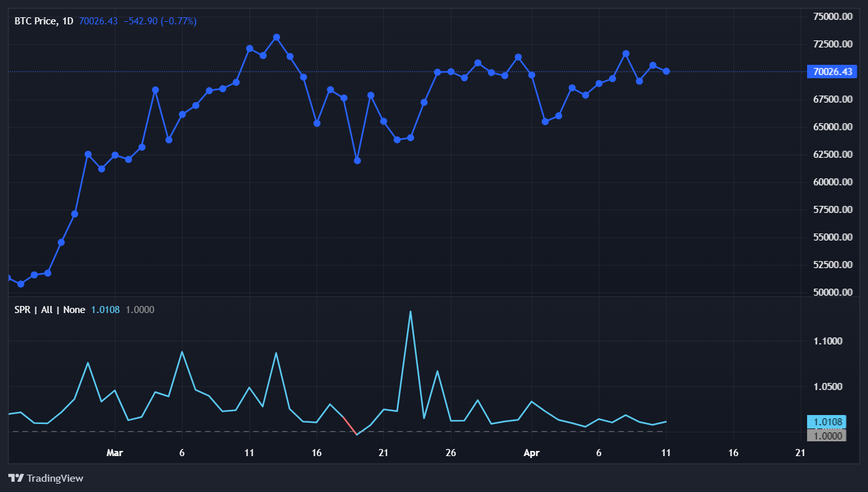Select the Mar label on date axis
The height and width of the screenshot is (492, 868).
click(x=114, y=453)
